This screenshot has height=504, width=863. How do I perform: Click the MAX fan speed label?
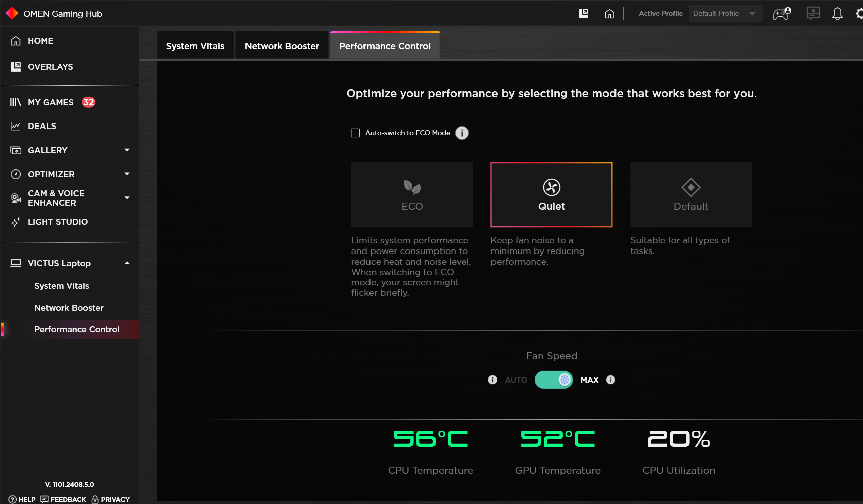coord(589,380)
